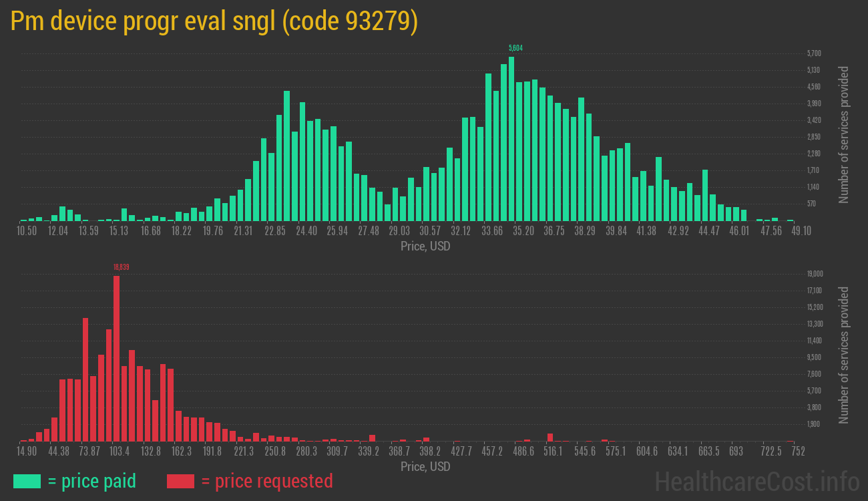Select the 14.90 tick on the red chart
Screen dimensions: 868x501
27,451
